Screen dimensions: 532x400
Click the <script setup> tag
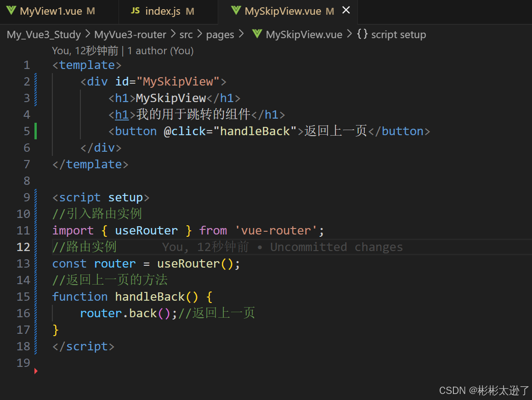(101, 197)
